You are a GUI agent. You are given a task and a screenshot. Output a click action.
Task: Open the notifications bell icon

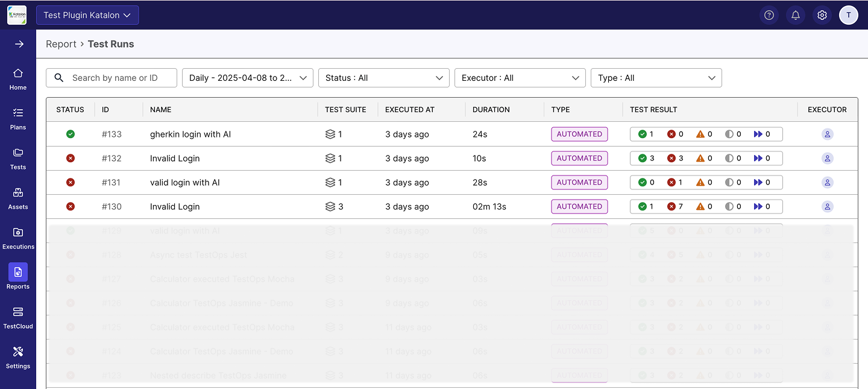click(796, 15)
